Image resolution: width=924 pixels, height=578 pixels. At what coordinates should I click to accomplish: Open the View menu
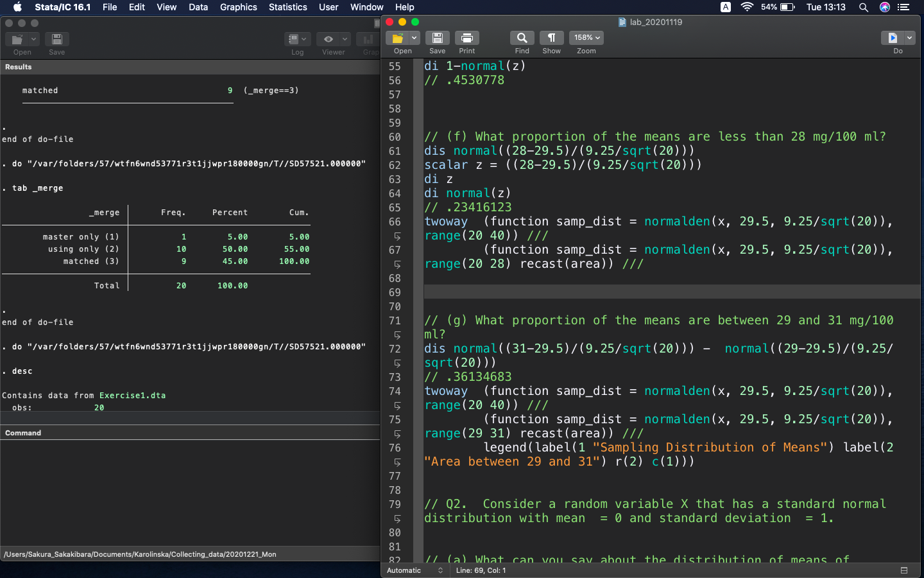pos(166,7)
